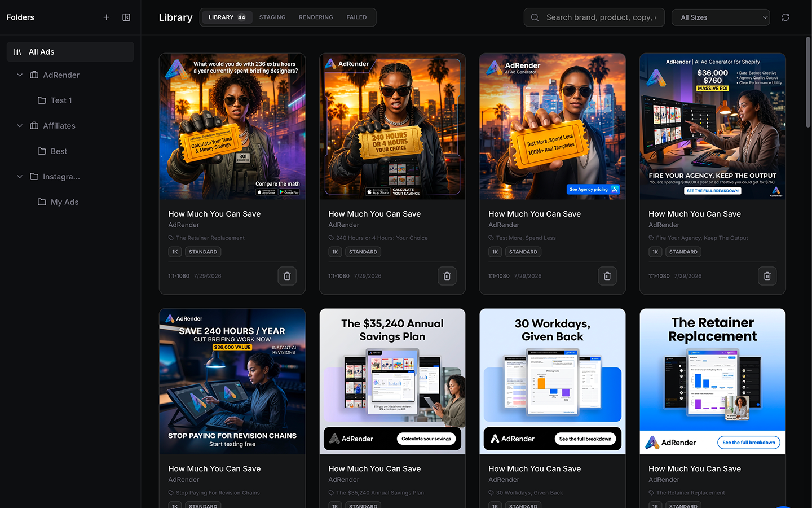Click the Library page heading
Image resolution: width=812 pixels, height=508 pixels.
click(175, 17)
